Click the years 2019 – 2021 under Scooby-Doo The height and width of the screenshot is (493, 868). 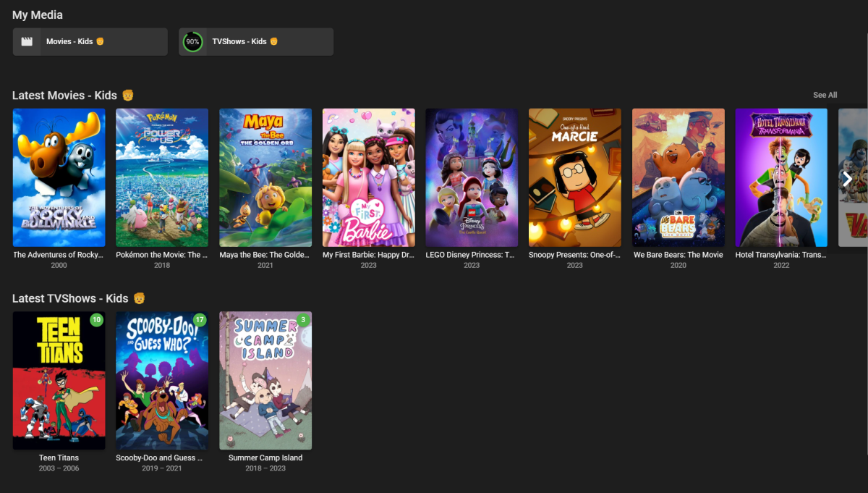[162, 468]
